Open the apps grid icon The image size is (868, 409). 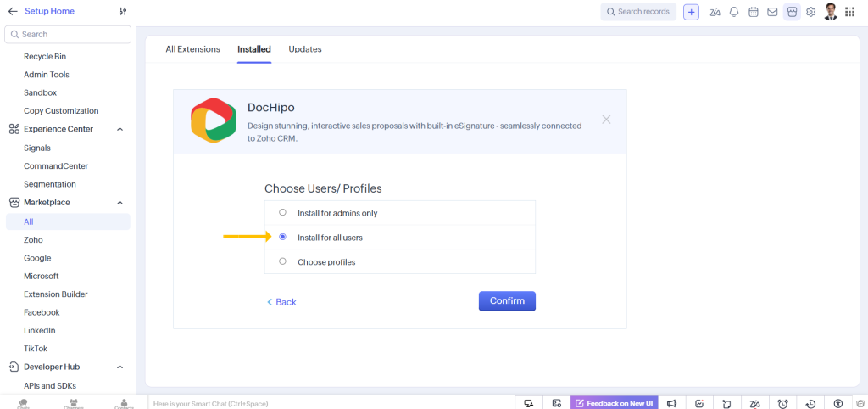(x=850, y=12)
